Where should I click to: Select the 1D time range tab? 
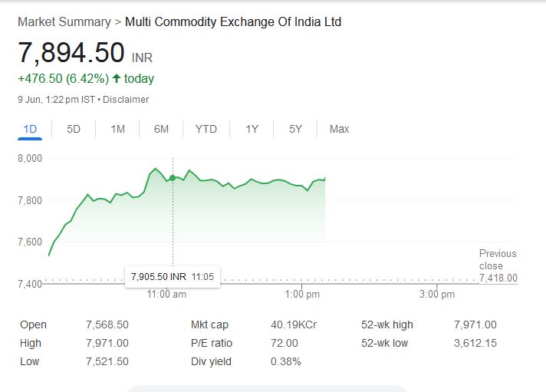click(x=31, y=129)
